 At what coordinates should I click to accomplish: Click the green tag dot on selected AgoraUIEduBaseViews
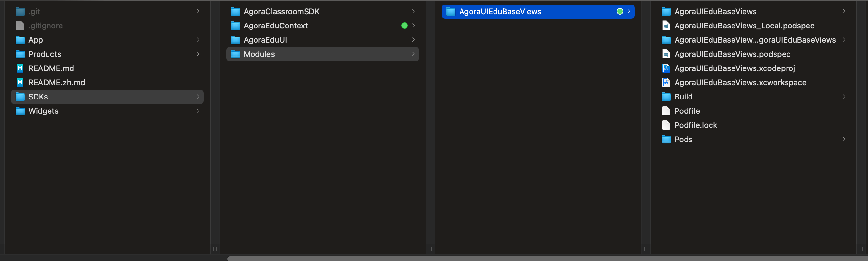[x=619, y=11]
